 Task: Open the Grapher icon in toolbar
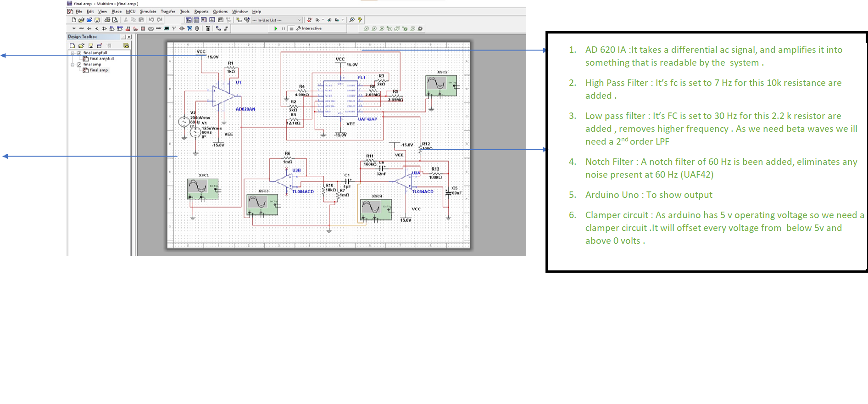coord(212,20)
